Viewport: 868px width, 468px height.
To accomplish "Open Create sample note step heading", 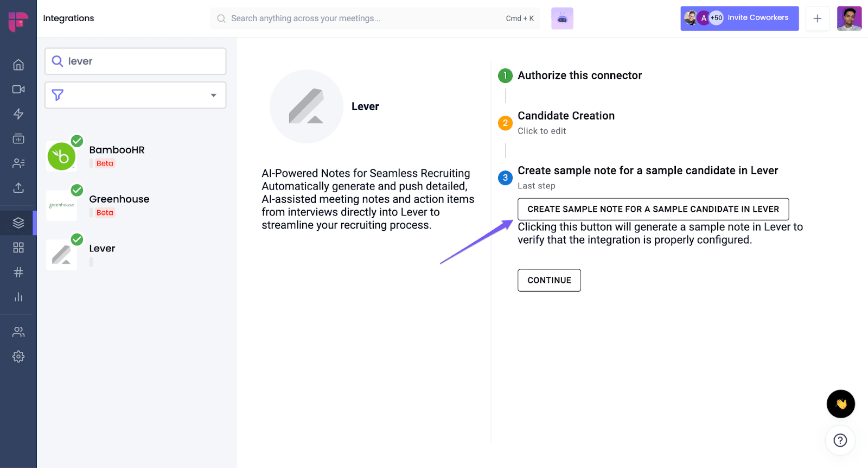I will click(x=648, y=170).
